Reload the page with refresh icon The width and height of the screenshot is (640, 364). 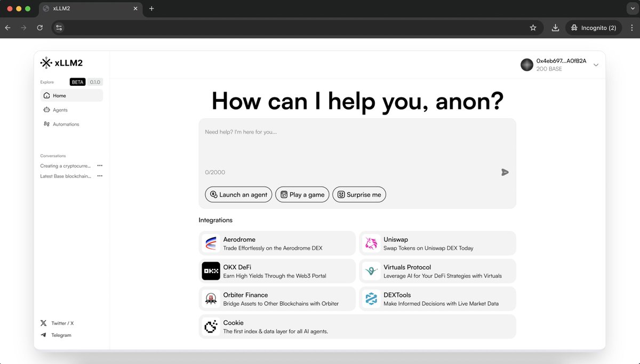click(39, 28)
